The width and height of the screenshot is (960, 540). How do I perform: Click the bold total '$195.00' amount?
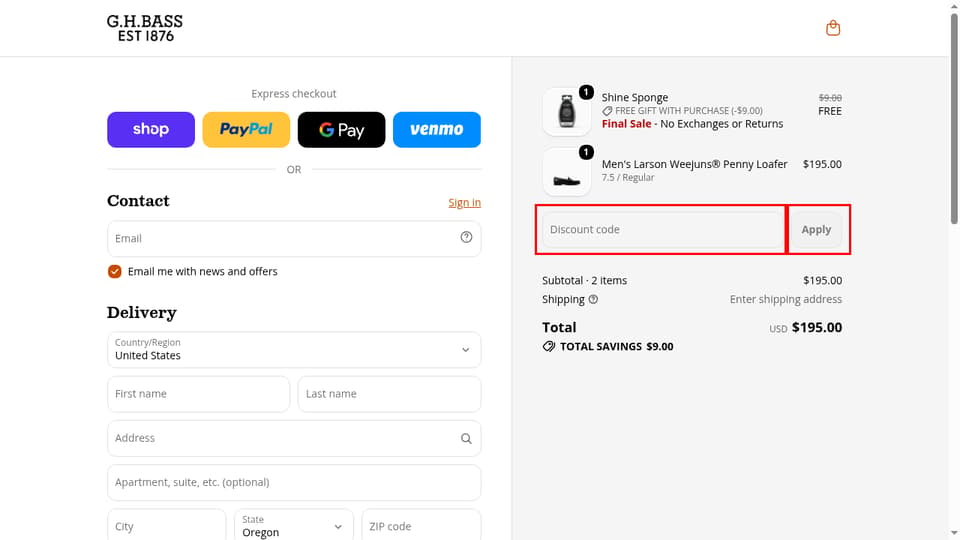817,328
